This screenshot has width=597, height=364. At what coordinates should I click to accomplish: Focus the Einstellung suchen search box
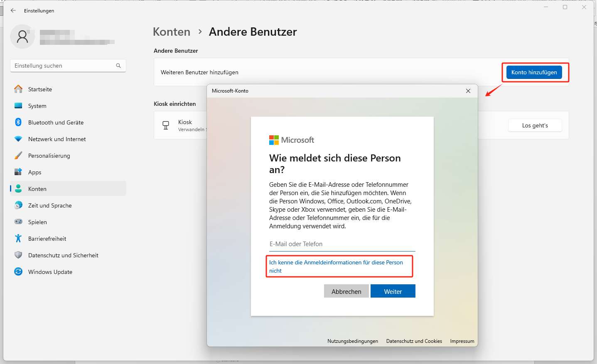(68, 66)
